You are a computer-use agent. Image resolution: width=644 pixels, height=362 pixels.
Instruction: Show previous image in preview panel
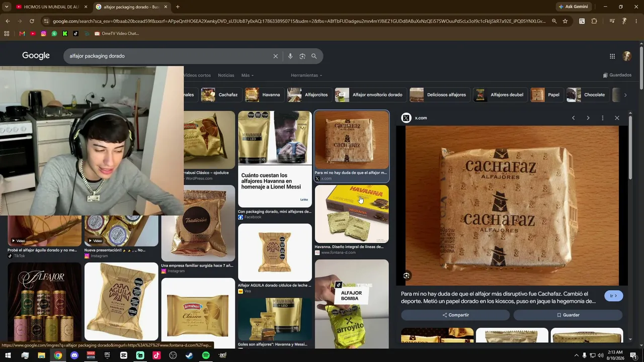click(573, 118)
